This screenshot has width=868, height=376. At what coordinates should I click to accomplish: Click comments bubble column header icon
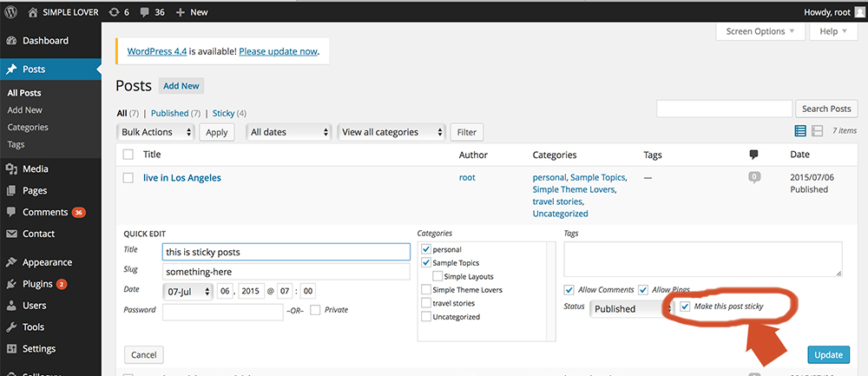pyautogui.click(x=753, y=155)
